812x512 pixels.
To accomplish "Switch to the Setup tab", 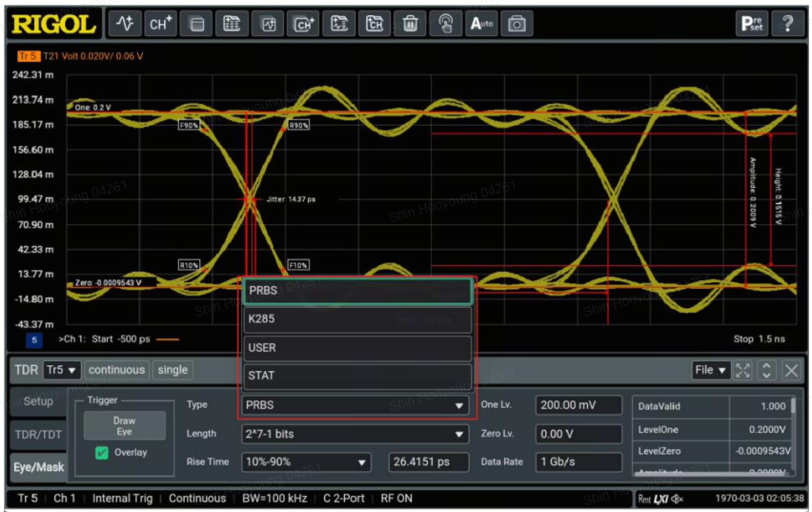I will [38, 401].
